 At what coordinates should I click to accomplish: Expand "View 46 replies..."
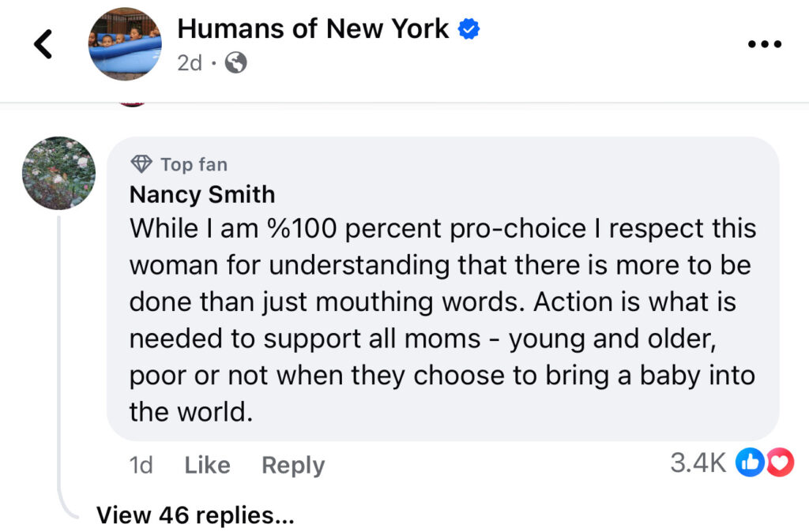pos(195,515)
